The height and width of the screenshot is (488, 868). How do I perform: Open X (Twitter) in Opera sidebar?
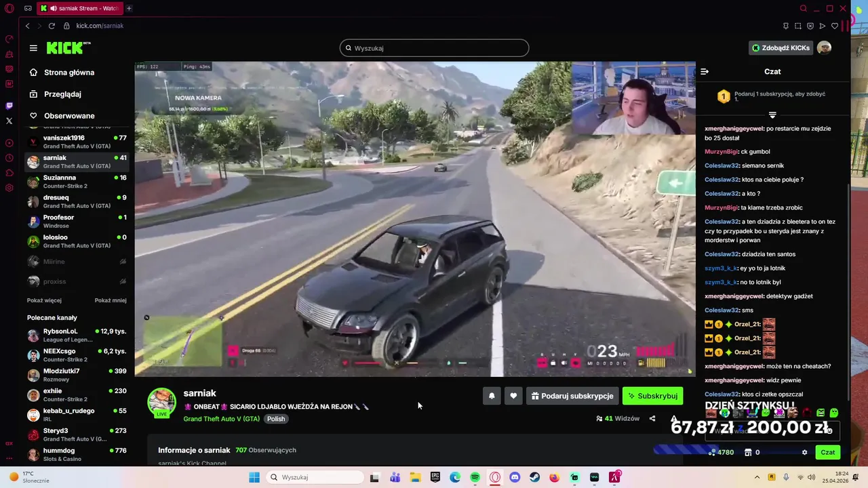pos(9,121)
